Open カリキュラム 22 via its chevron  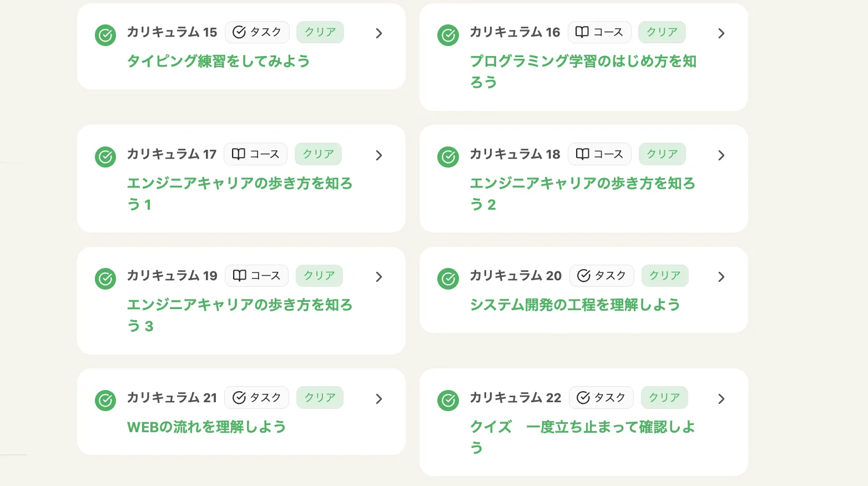point(721,398)
